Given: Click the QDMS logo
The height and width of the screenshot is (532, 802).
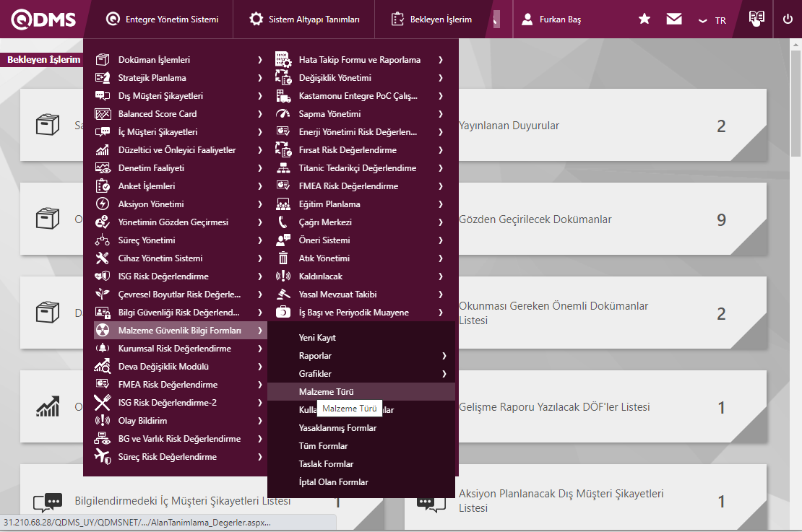Looking at the screenshot, I should coord(41,19).
